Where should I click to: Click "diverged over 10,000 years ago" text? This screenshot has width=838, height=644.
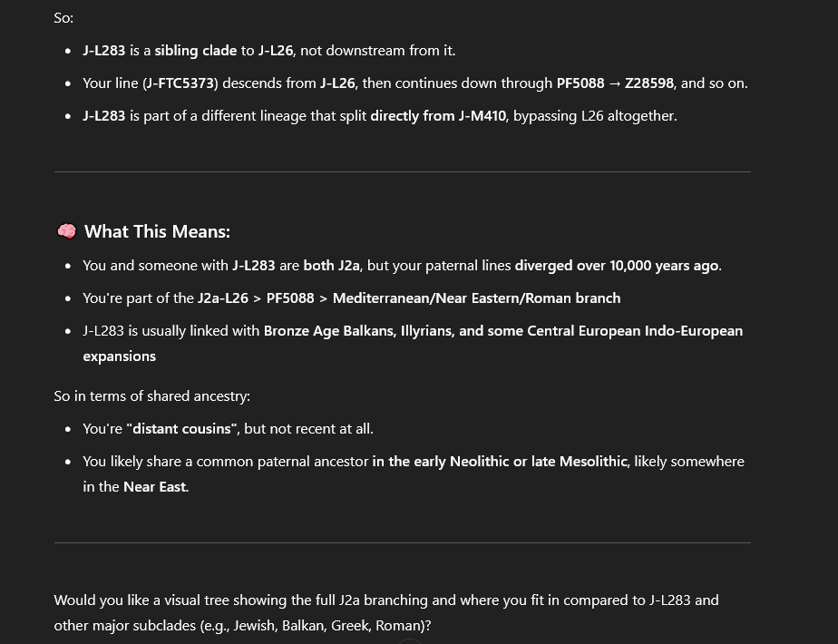click(616, 266)
